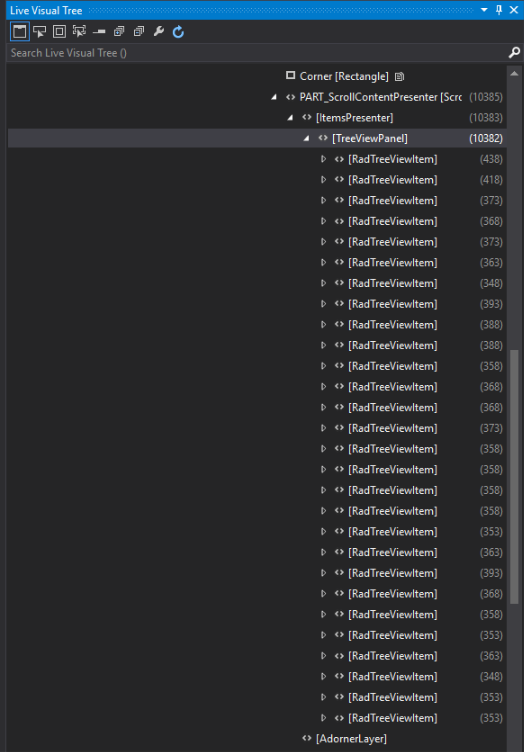Click the [ItemsPresenter] element icon
This screenshot has width=524, height=752.
pyautogui.click(x=307, y=118)
